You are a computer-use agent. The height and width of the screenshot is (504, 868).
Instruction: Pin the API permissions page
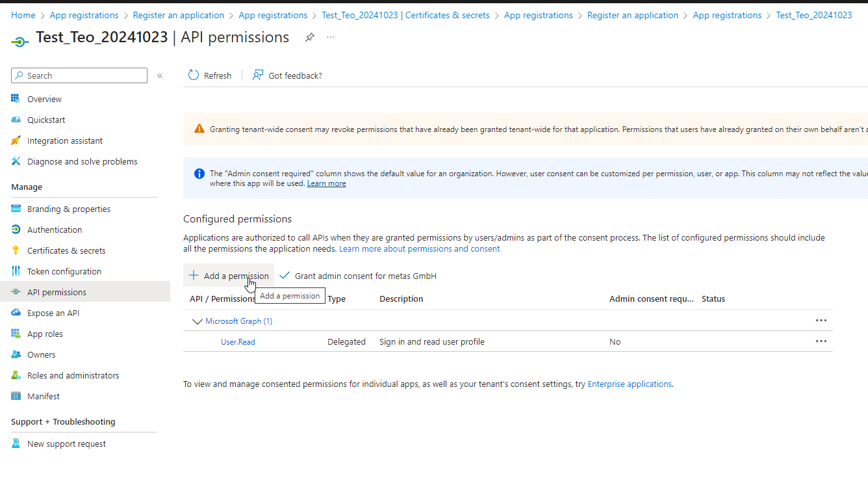click(310, 38)
